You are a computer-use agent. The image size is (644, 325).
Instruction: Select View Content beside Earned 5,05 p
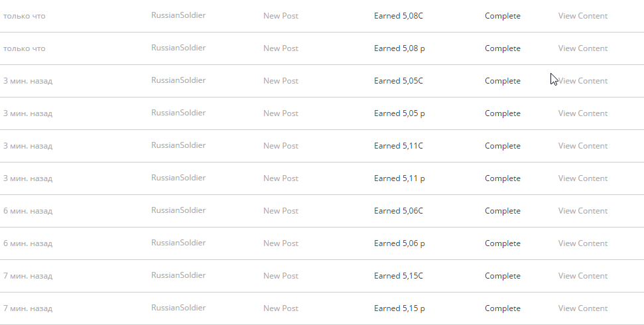click(x=582, y=113)
